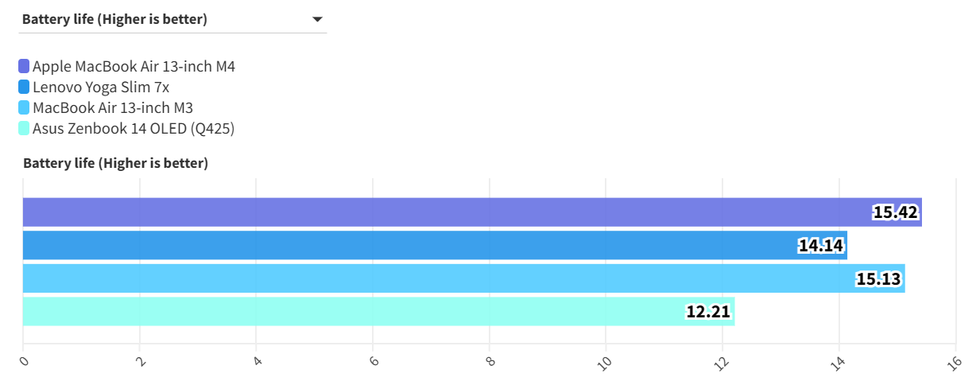Click the dropdown arrow beside Battery life
Viewport: 980px width, 385px height.
tap(317, 19)
